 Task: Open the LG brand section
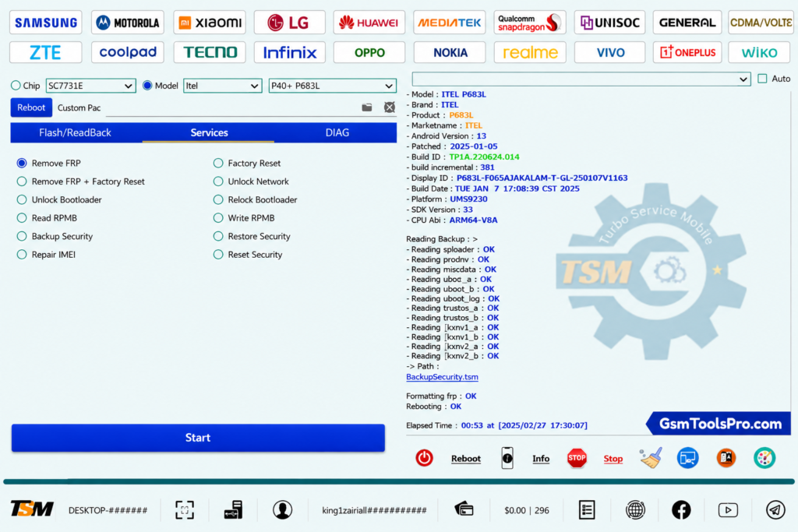[290, 23]
